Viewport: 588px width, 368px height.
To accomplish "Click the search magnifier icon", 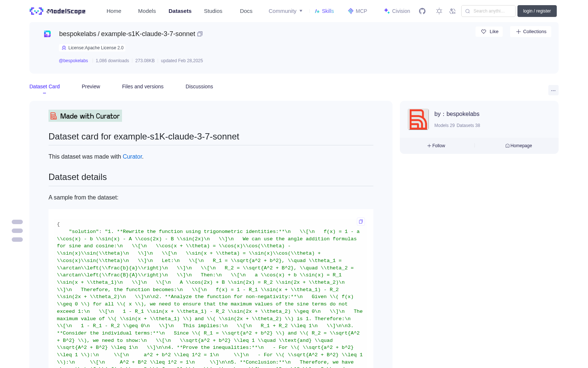I will click(x=468, y=11).
